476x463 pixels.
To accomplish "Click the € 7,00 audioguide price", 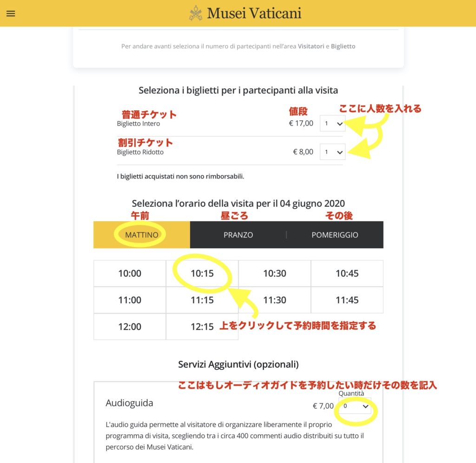I will click(x=323, y=406).
